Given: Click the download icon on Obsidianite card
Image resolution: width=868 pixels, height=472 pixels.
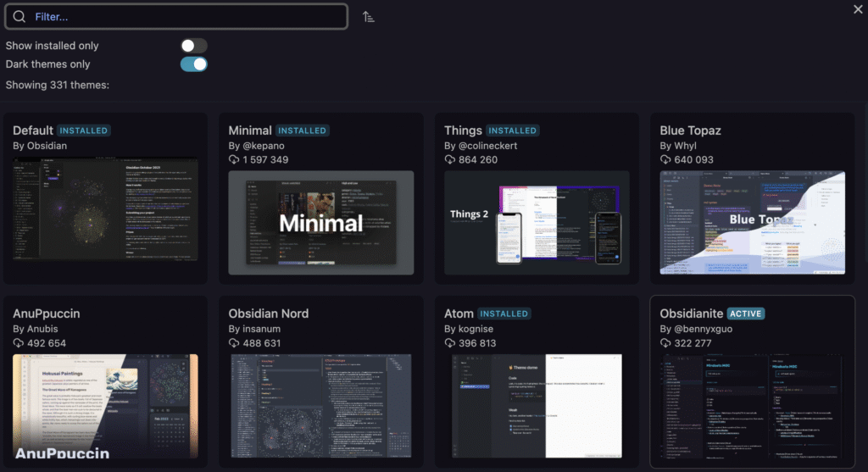Looking at the screenshot, I should click(665, 343).
